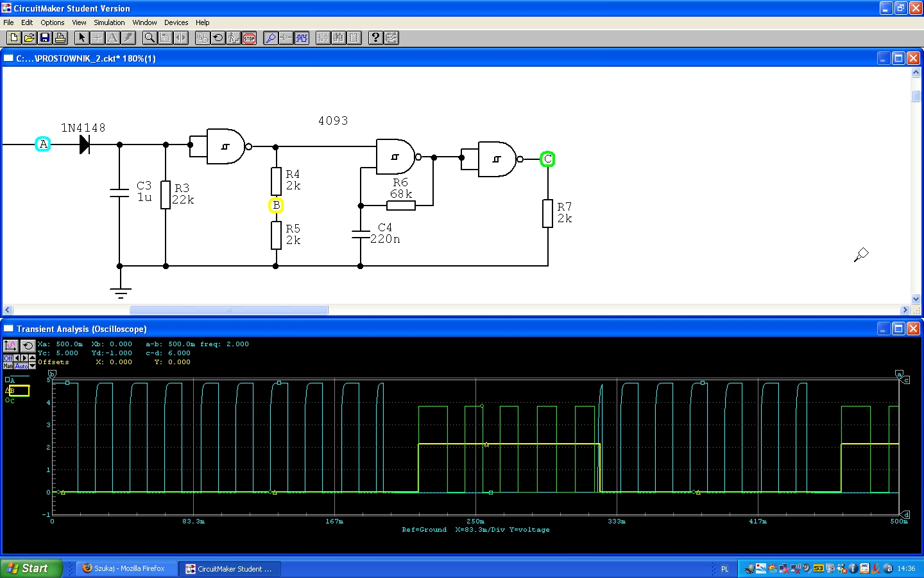Click the Print icon in toolbar
Screen dimensions: 924x578
click(x=60, y=38)
